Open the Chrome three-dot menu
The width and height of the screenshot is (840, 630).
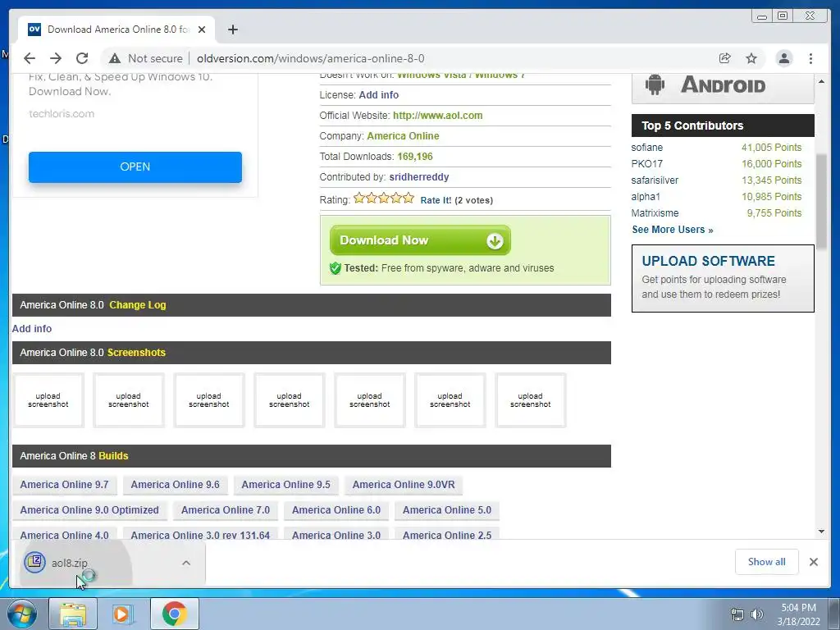pyautogui.click(x=810, y=58)
